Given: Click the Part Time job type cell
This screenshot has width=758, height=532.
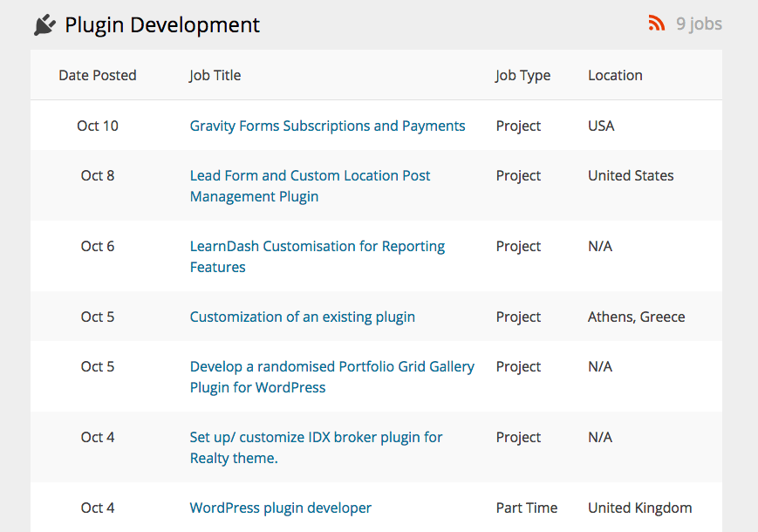Looking at the screenshot, I should (527, 508).
